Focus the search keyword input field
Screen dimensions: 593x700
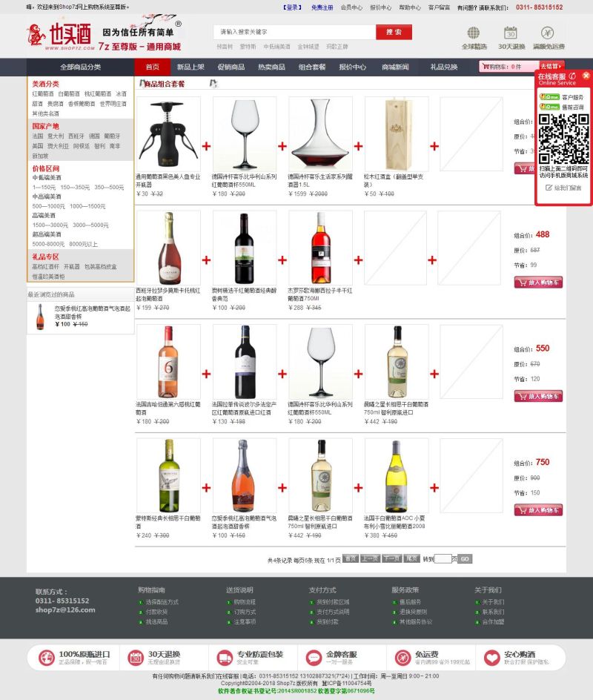pos(295,32)
